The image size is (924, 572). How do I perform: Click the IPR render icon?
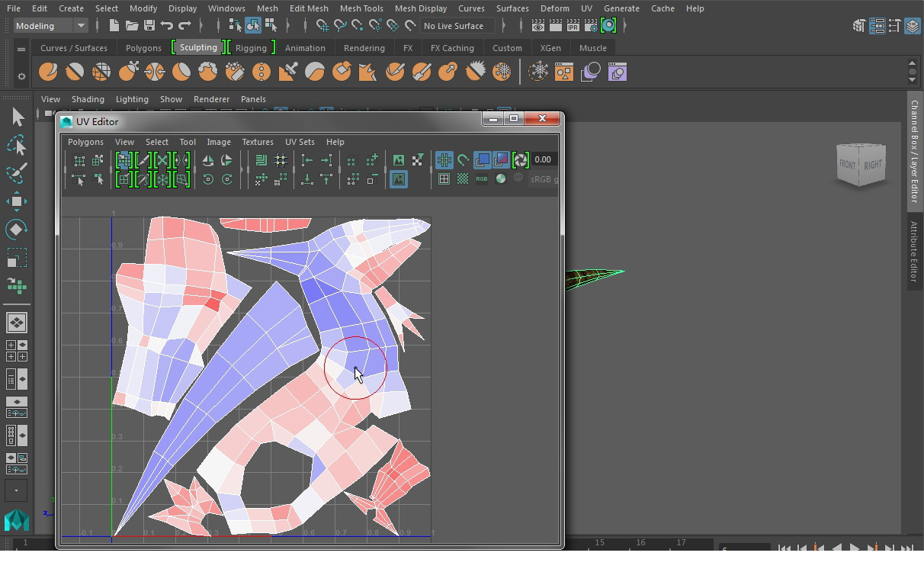point(573,26)
